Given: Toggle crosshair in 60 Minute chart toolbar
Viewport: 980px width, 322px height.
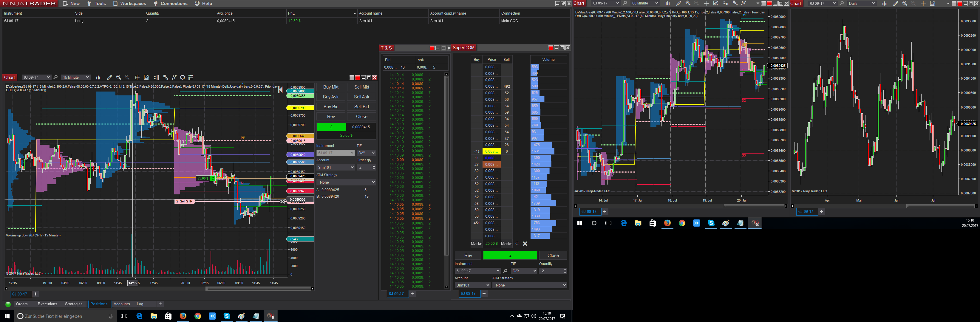Looking at the screenshot, I should (707, 3).
